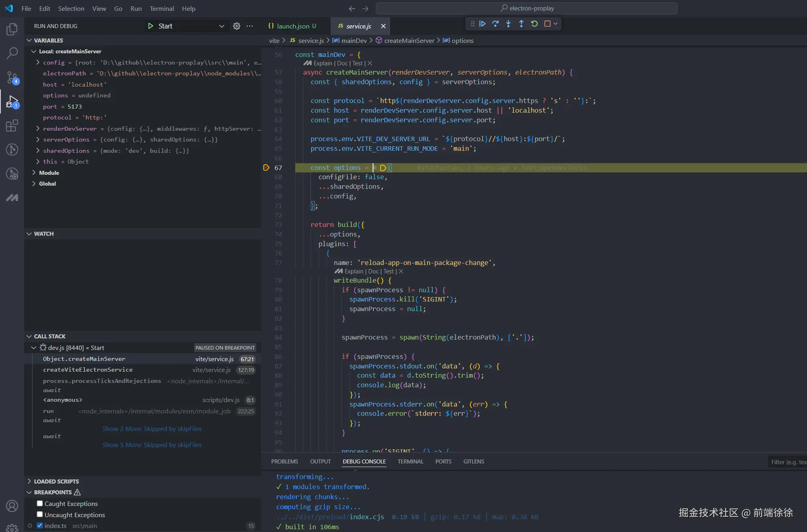The image size is (807, 532).
Task: Open launch.json via the gear icon
Action: (x=237, y=26)
